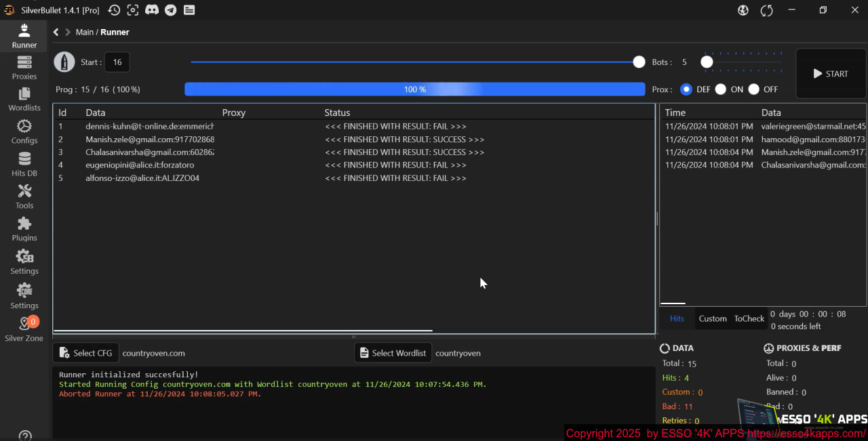Open the Silver Zone section
Image resolution: width=868 pixels, height=441 pixels.
click(24, 329)
